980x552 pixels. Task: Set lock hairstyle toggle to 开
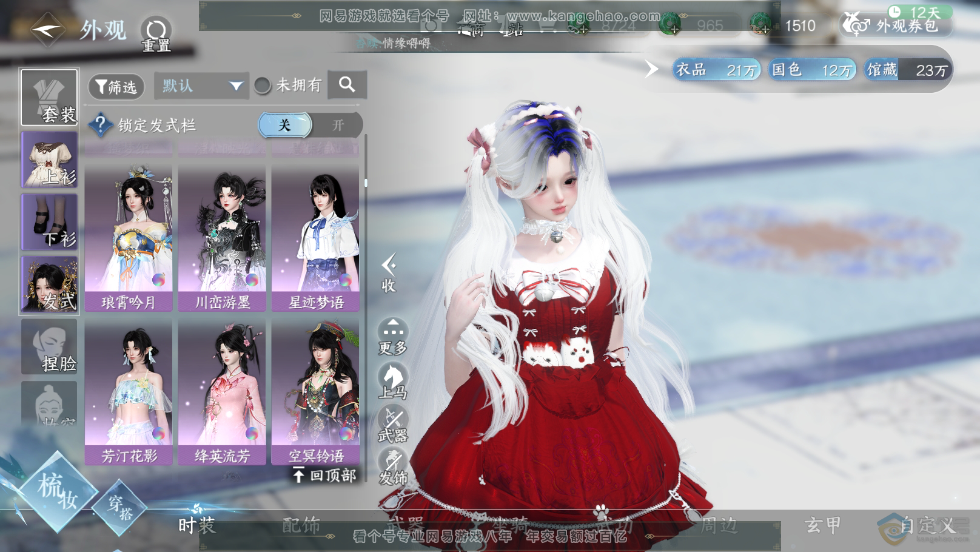(337, 125)
